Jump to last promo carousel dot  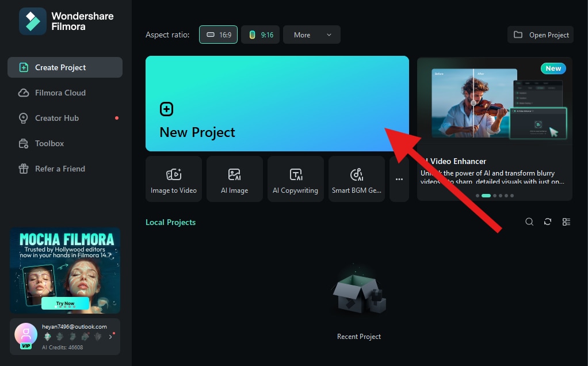pyautogui.click(x=512, y=196)
